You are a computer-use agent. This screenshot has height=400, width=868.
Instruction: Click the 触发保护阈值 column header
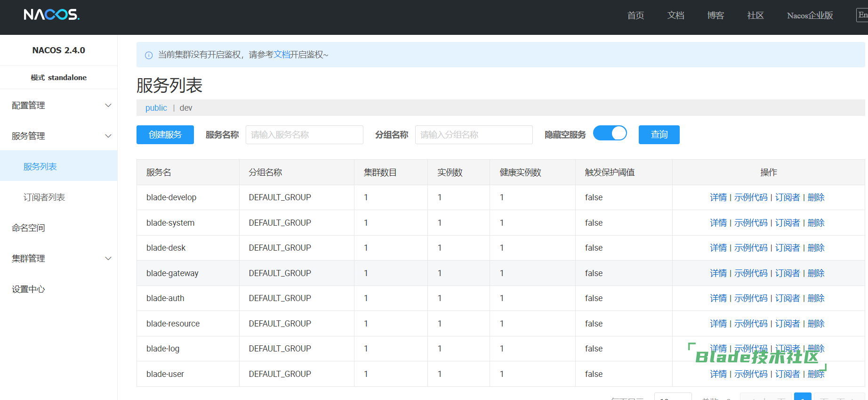click(x=610, y=172)
